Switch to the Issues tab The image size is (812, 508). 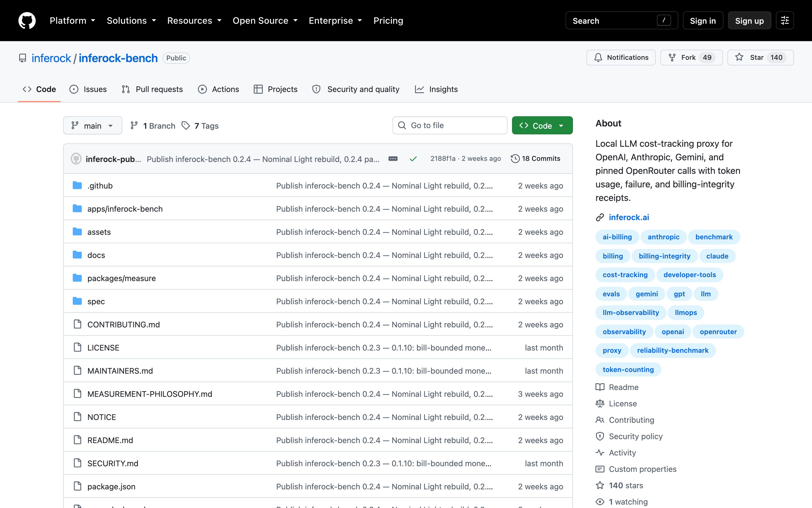(88, 89)
